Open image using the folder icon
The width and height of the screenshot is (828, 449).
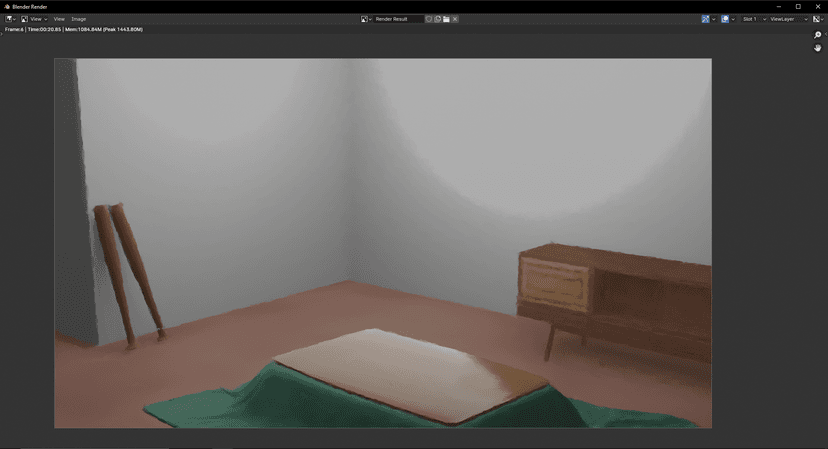(446, 19)
